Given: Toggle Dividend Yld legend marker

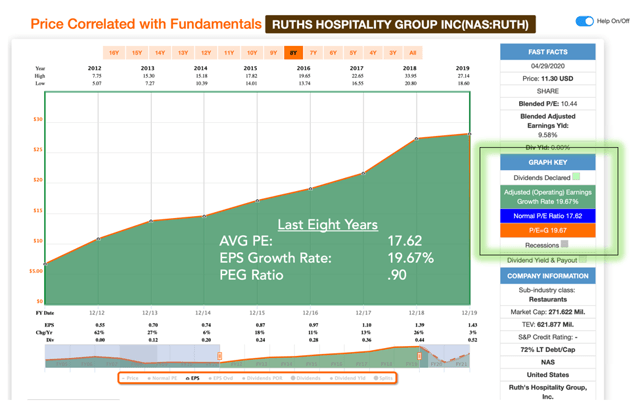Looking at the screenshot, I should tap(346, 378).
